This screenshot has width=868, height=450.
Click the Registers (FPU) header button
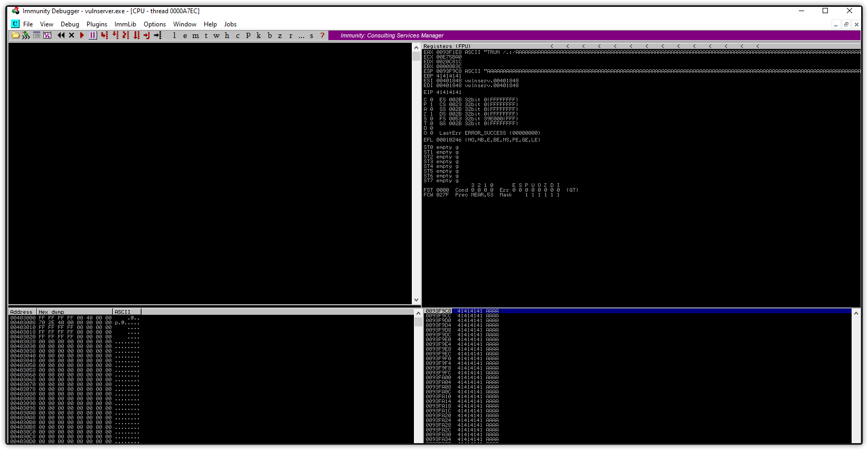(641, 46)
